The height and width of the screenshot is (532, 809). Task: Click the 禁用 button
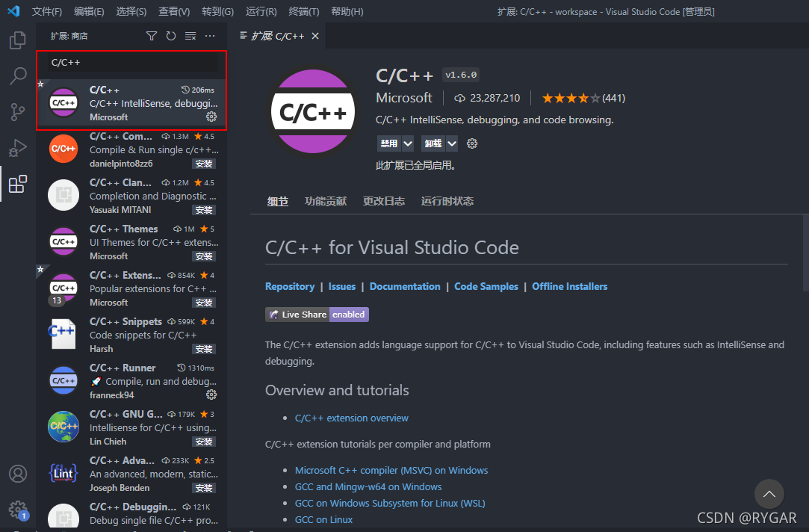point(389,143)
